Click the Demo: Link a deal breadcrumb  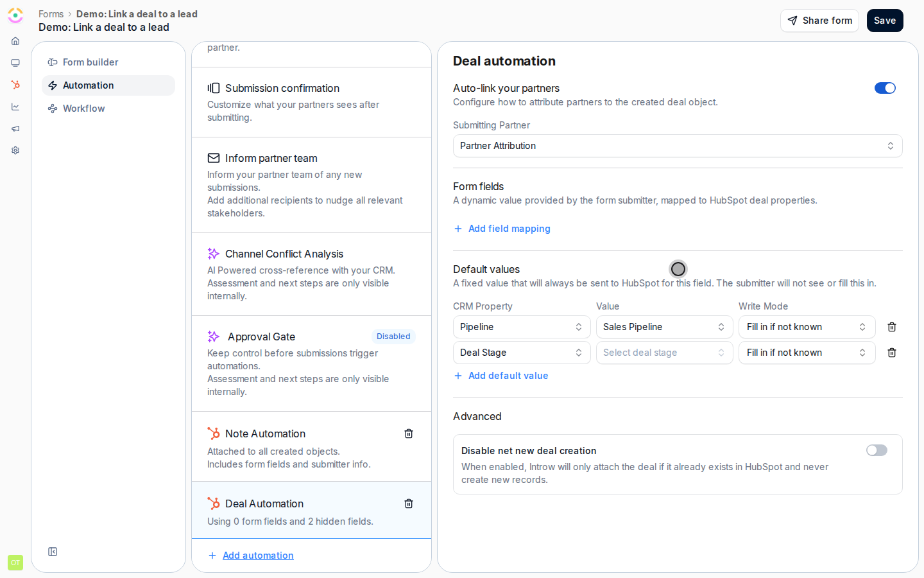tap(137, 14)
